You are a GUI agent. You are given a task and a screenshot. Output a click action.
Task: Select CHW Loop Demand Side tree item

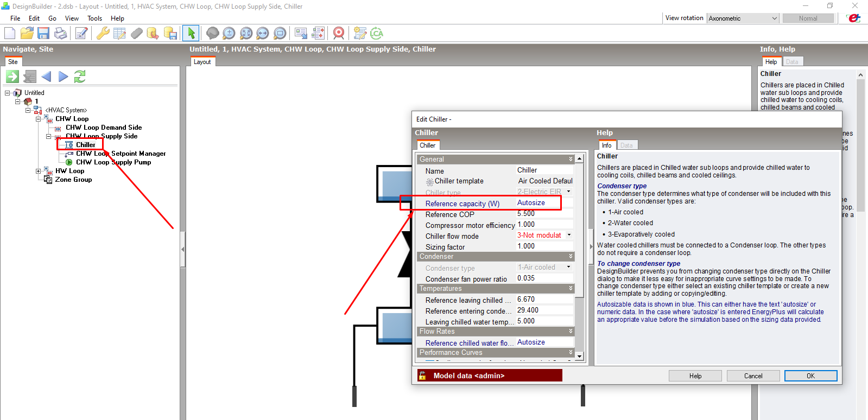(104, 128)
